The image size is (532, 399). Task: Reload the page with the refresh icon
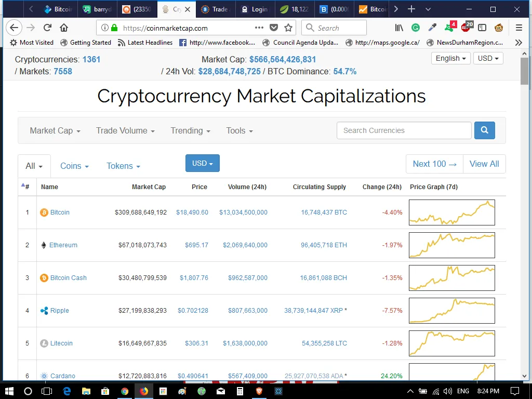tap(47, 28)
